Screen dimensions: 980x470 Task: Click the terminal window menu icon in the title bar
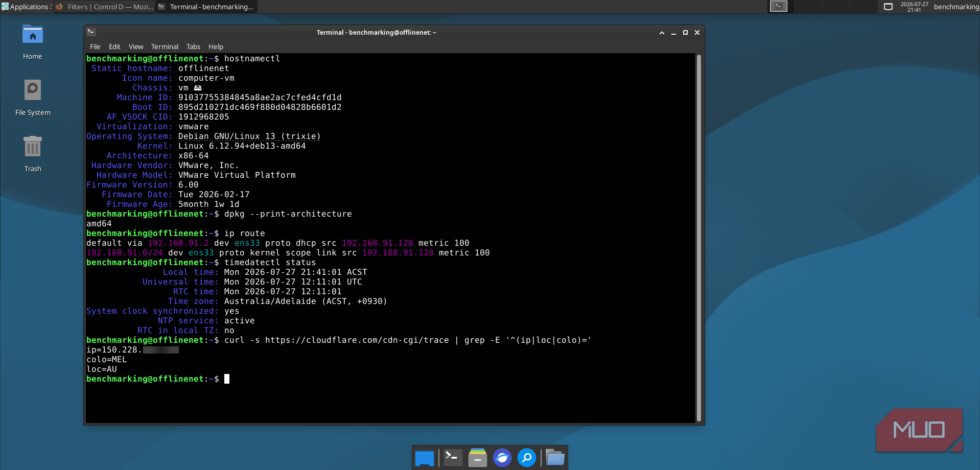[x=91, y=32]
